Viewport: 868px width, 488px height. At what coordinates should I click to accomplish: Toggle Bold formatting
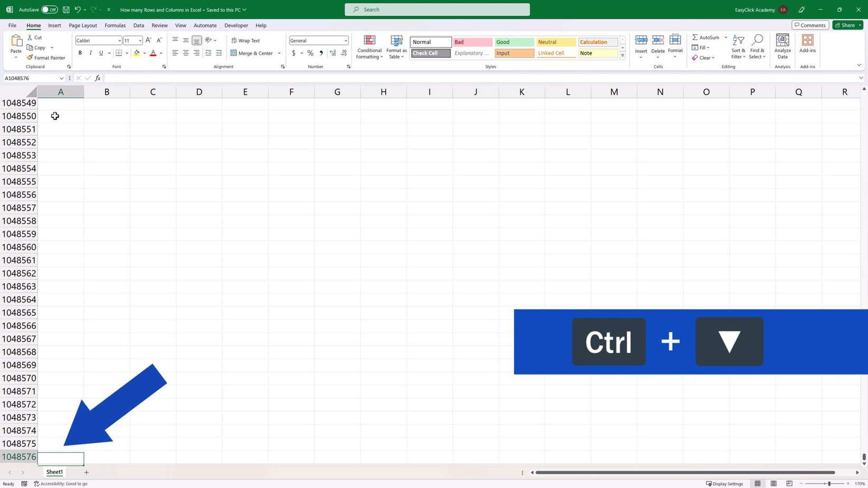(80, 53)
